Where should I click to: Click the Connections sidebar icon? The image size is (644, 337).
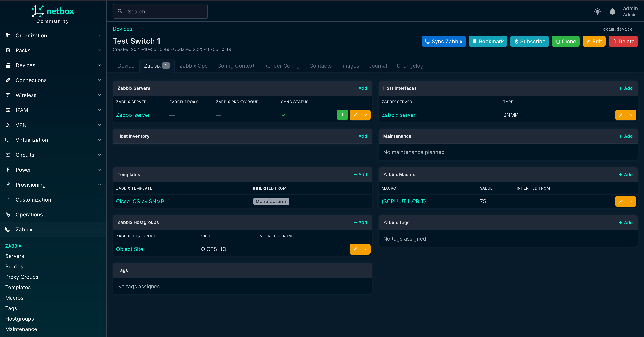tap(8, 80)
